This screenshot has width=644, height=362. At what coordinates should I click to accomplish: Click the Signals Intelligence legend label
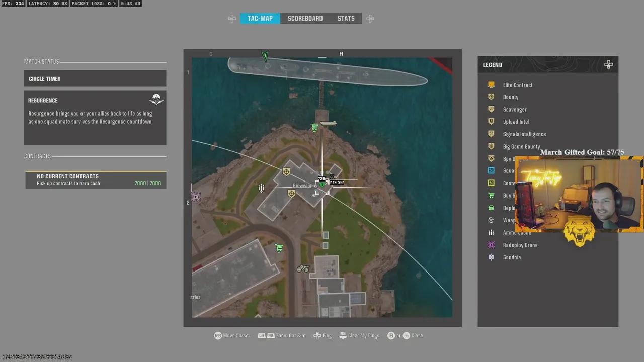click(x=524, y=134)
